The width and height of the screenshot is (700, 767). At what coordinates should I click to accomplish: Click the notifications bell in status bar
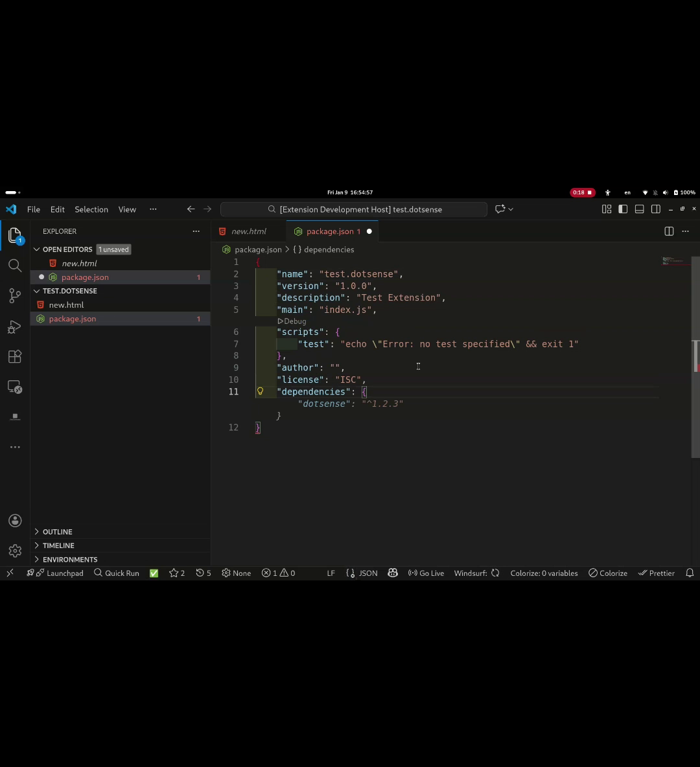click(689, 573)
